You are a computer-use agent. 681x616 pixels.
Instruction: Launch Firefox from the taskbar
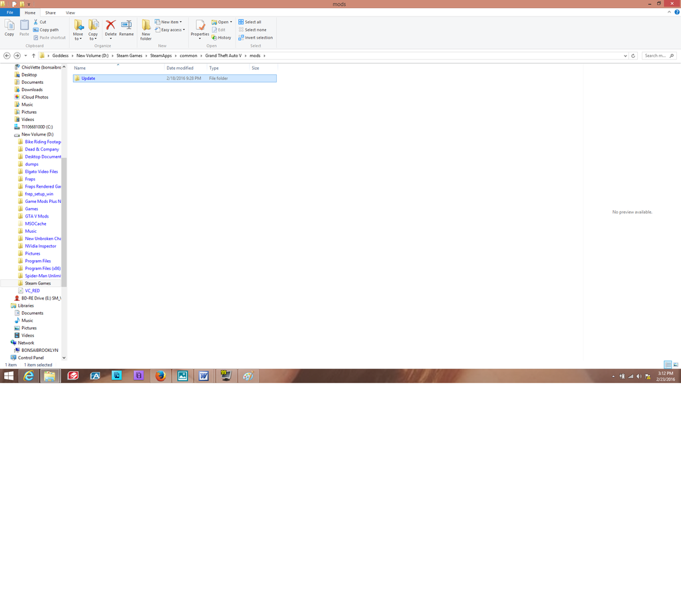click(x=160, y=376)
